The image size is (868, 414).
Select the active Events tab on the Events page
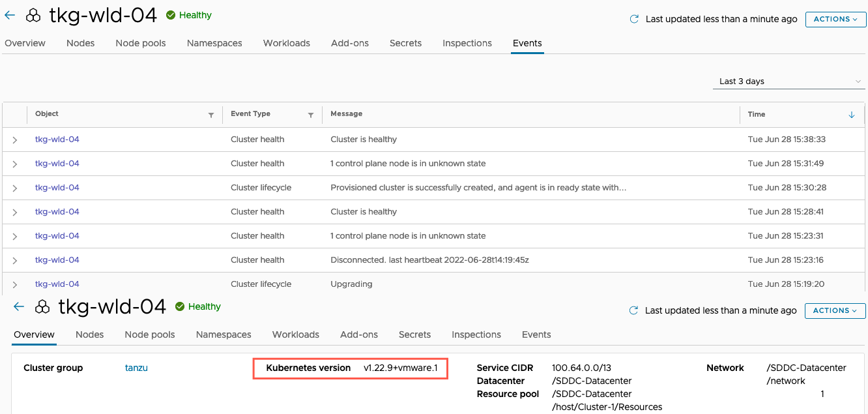pos(527,43)
